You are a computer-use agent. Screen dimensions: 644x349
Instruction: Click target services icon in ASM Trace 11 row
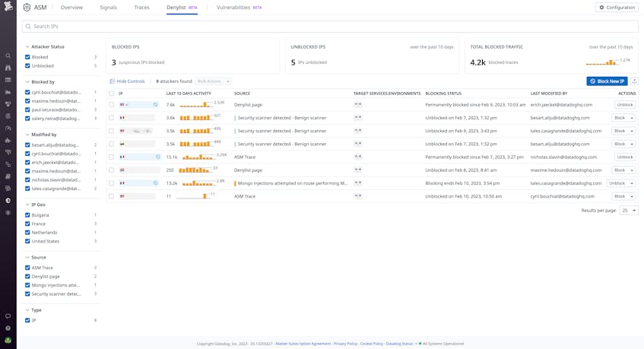[x=358, y=196]
